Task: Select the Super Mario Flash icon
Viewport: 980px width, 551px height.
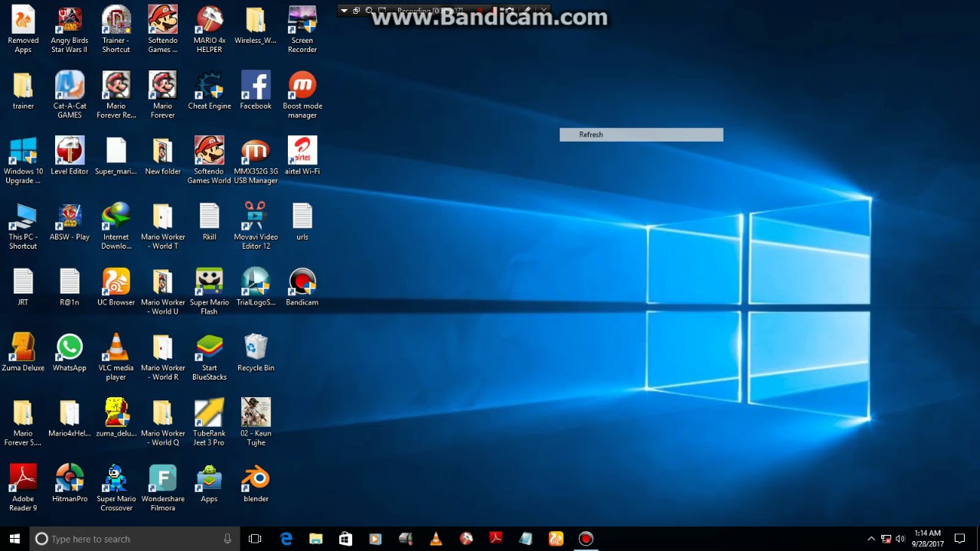Action: 209,292
